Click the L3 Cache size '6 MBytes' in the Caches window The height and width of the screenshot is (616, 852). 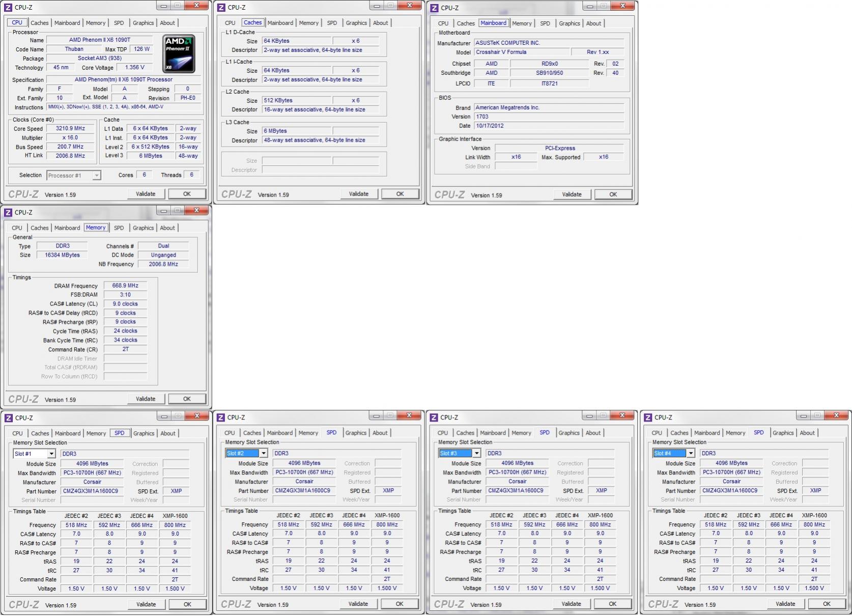[x=297, y=131]
